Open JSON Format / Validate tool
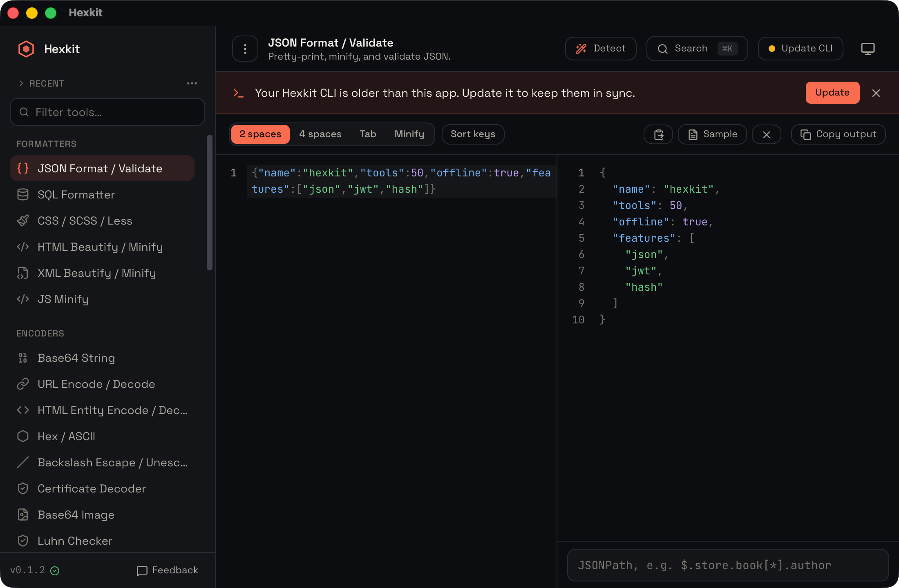 (x=102, y=168)
